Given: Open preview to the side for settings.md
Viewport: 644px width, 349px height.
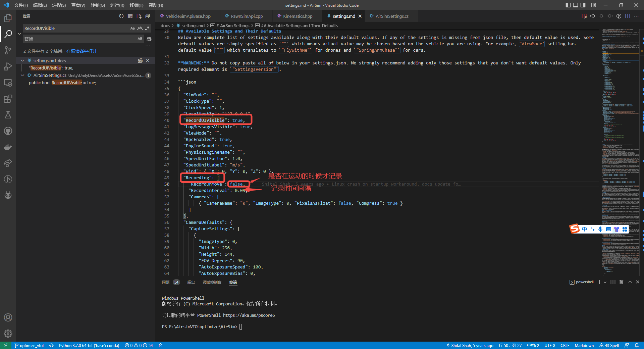Looking at the screenshot, I should pos(584,16).
